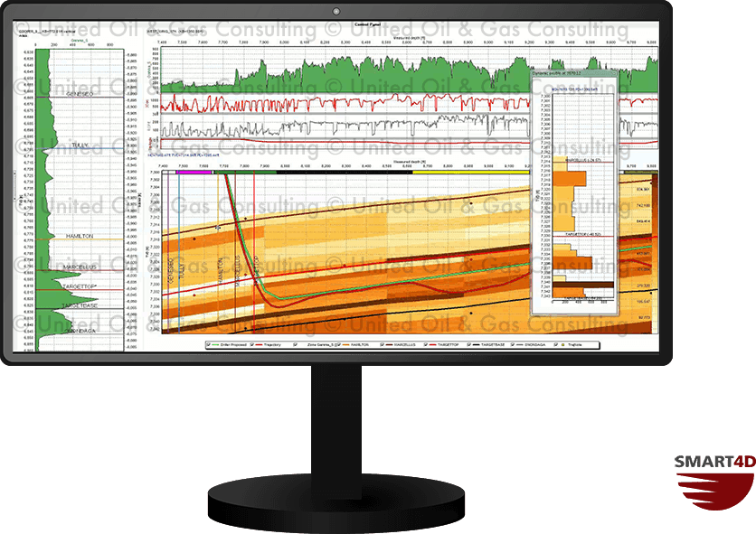This screenshot has width=756, height=534.
Task: Close the Dynamic profile popup panel
Action: (x=613, y=75)
